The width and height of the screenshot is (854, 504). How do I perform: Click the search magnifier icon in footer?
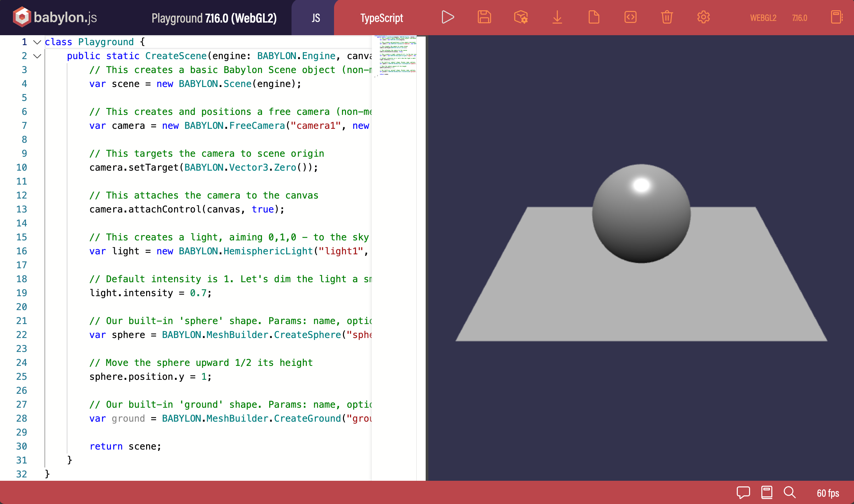[x=790, y=492]
